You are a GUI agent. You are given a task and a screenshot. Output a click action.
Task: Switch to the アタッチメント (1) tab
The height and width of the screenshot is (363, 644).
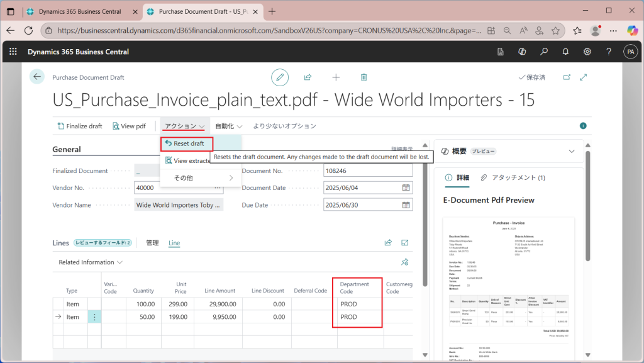[x=513, y=178]
